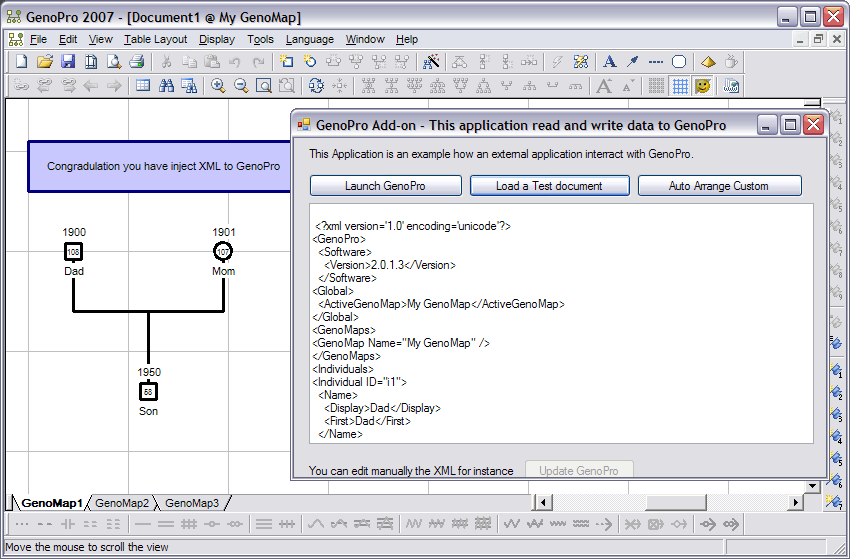This screenshot has height=559, width=850.
Task: Click Load a Test document button
Action: (x=549, y=185)
